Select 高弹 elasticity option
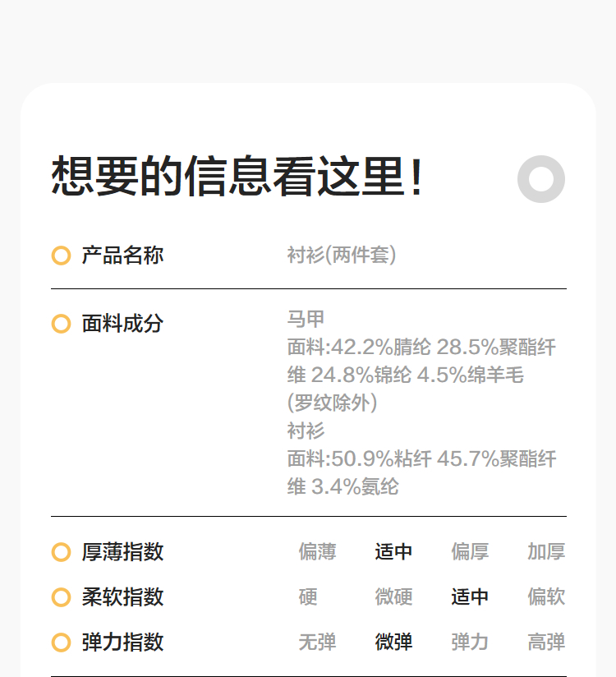Screen dimensions: 616x677 (546, 642)
